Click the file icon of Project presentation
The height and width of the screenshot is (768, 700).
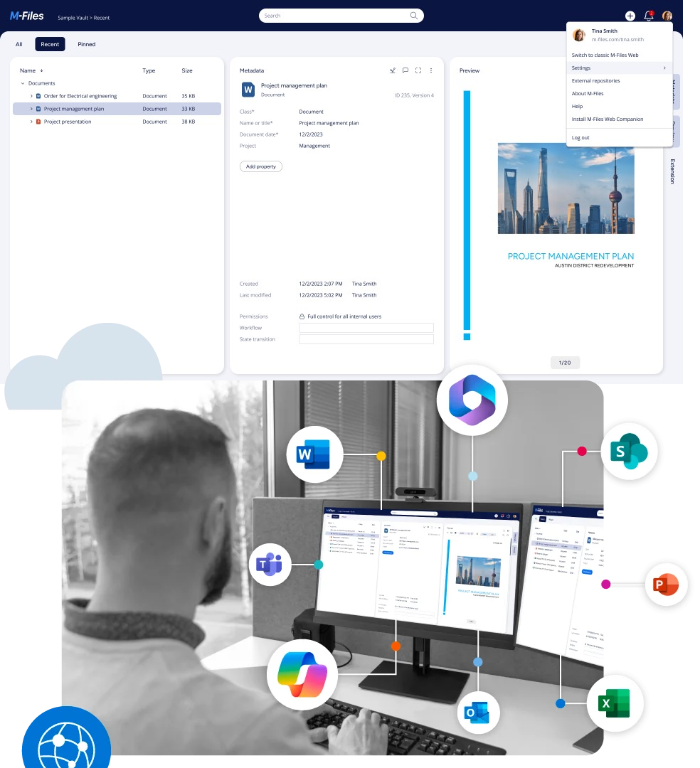(38, 122)
